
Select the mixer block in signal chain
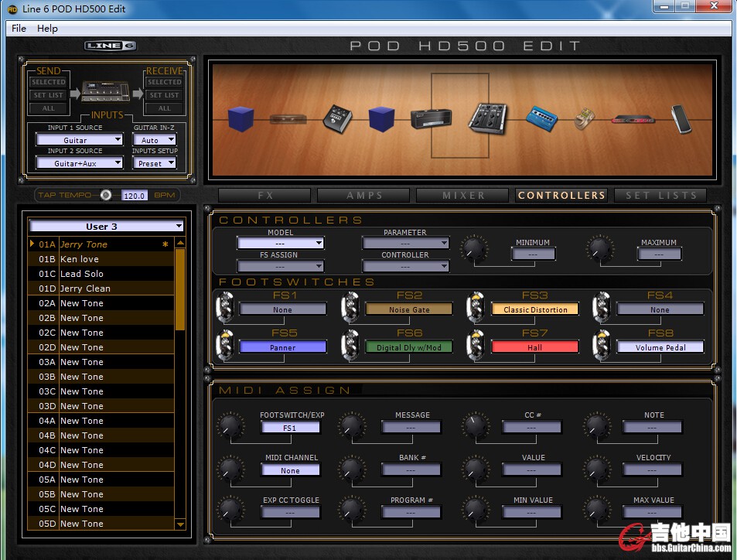point(488,118)
